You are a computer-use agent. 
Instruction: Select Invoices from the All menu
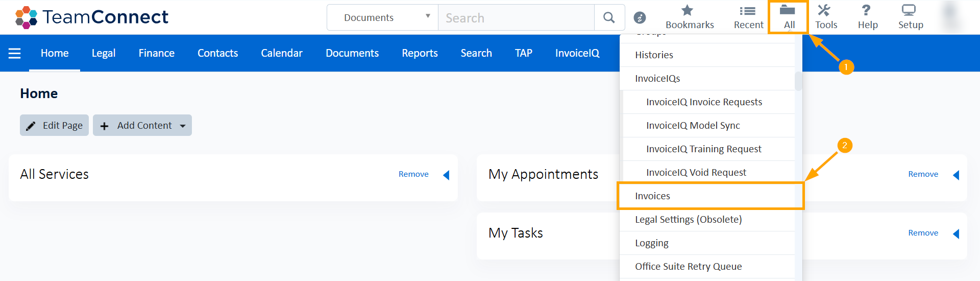[x=652, y=196]
